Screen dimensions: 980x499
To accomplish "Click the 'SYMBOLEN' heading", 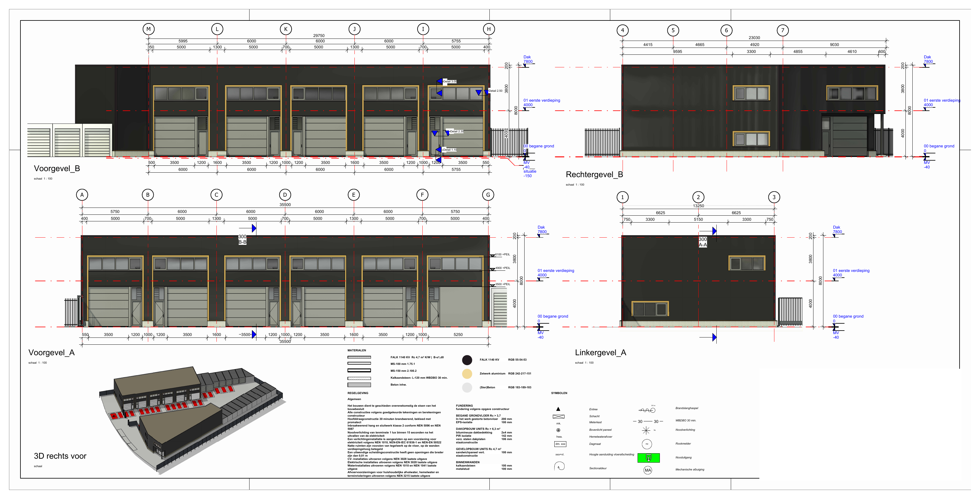I will 559,393.
